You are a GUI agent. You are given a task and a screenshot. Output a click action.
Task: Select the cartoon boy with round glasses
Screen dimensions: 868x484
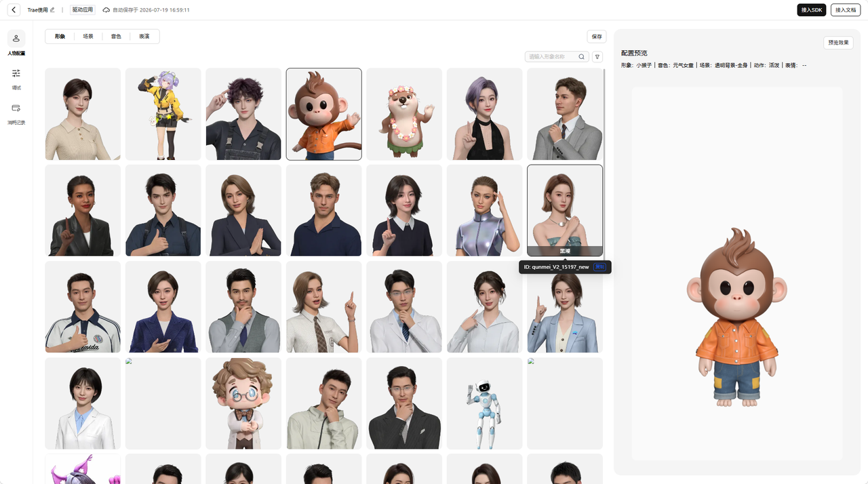243,404
